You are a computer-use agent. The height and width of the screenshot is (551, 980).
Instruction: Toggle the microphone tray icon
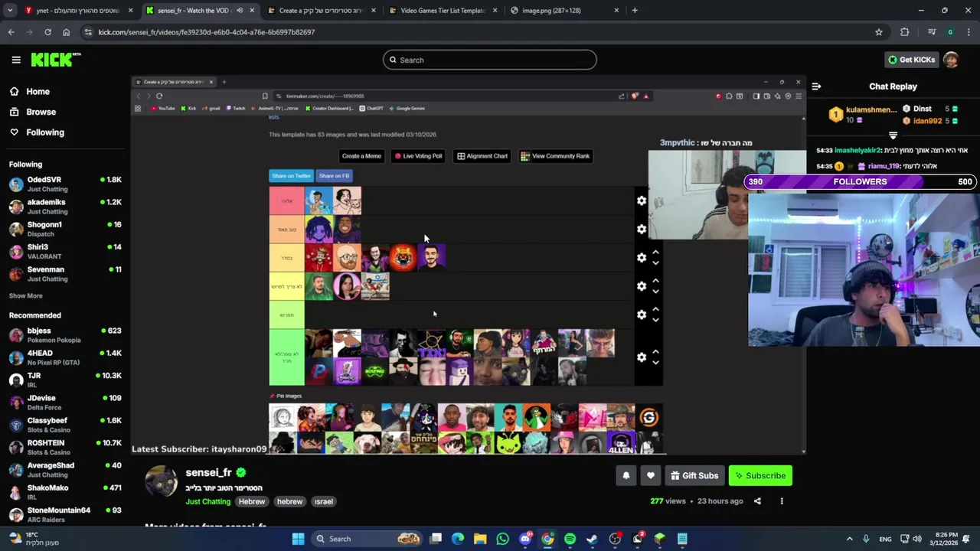(866, 539)
